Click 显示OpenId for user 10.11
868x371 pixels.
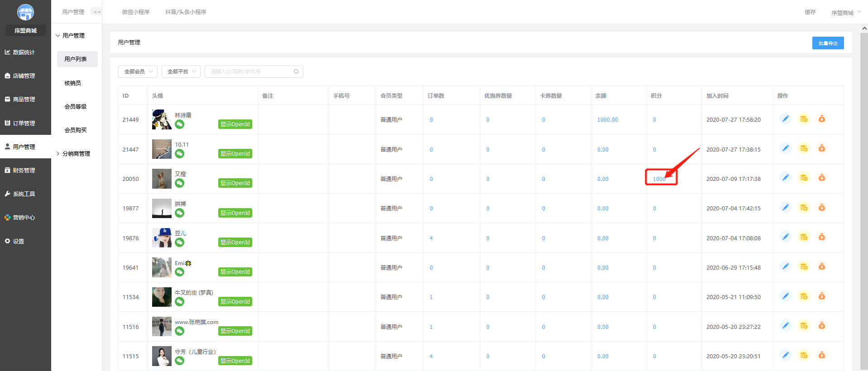[235, 154]
